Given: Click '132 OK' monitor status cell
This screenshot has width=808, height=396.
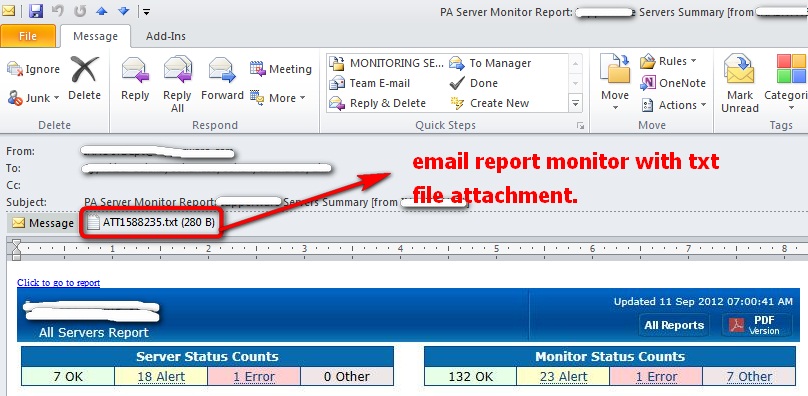Looking at the screenshot, I should point(470,376).
